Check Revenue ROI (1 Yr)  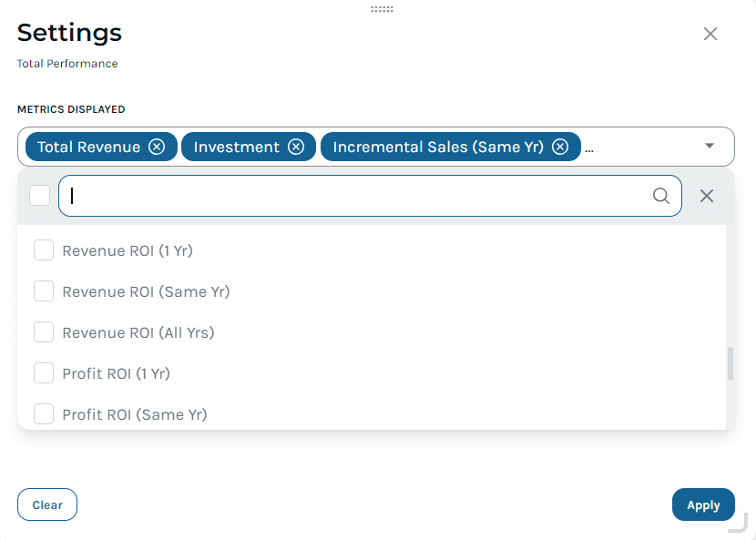(44, 250)
